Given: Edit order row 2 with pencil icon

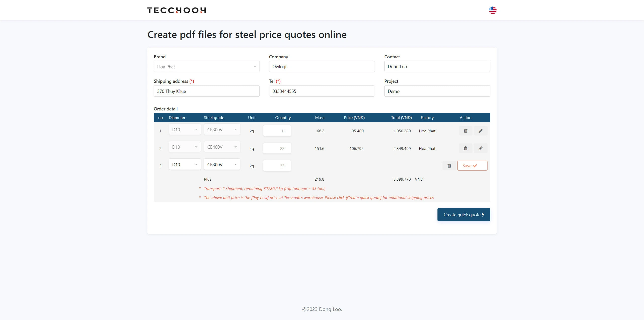Looking at the screenshot, I should tap(480, 148).
